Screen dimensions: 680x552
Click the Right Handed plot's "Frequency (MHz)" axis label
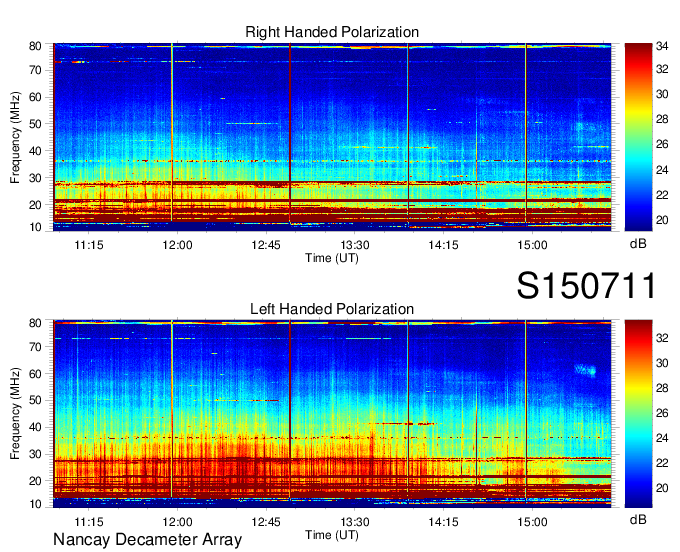pos(15,137)
